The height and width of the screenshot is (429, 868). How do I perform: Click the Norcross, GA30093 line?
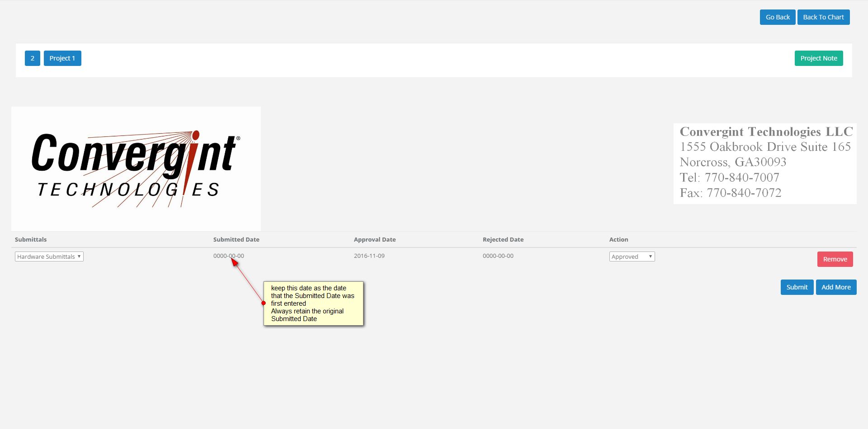[733, 162]
